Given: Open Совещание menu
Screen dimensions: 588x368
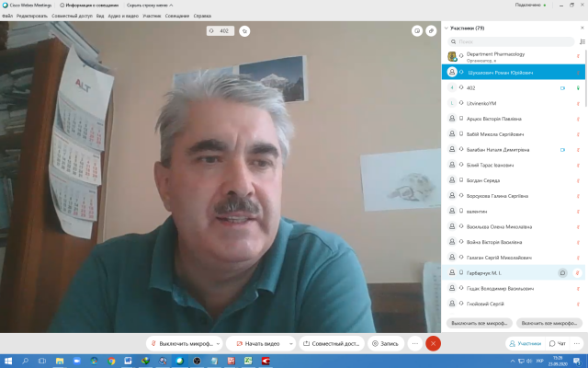Looking at the screenshot, I should (177, 16).
